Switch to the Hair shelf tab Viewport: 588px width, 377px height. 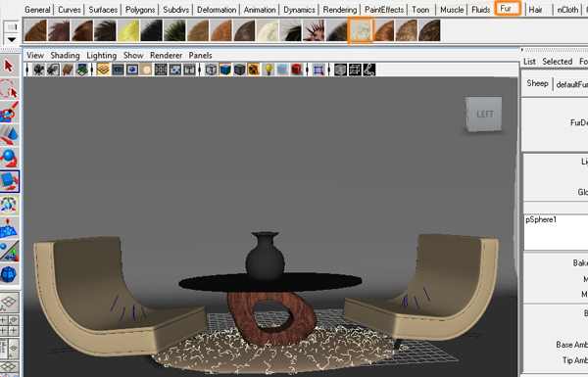[x=535, y=10]
